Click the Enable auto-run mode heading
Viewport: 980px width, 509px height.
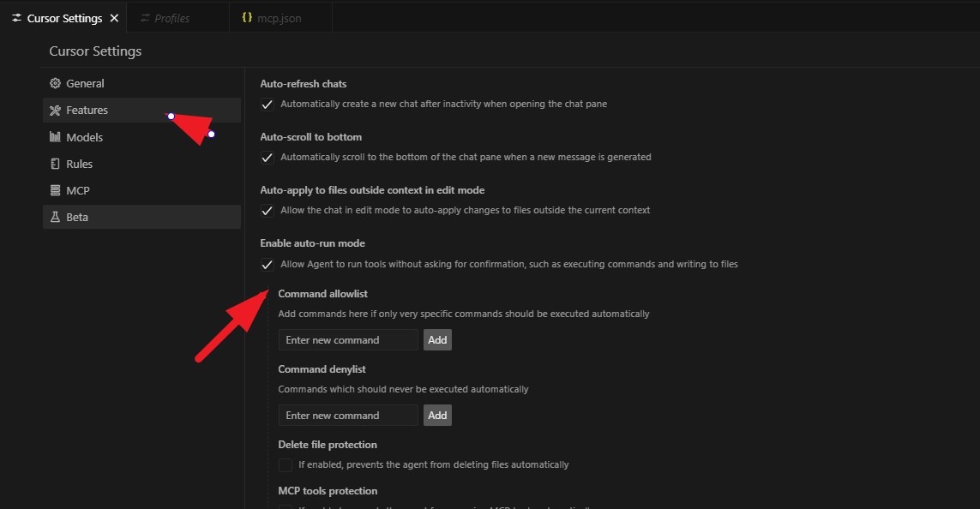click(x=312, y=243)
